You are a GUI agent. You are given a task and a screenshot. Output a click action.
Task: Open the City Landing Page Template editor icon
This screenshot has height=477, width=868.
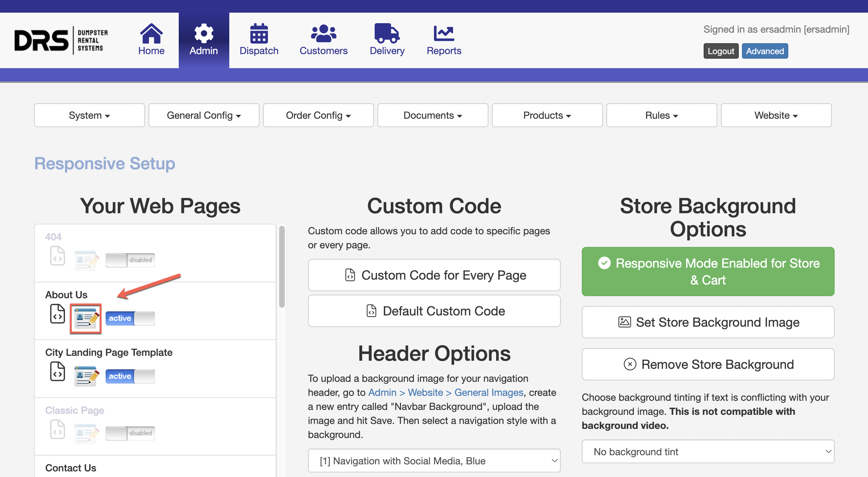coord(86,376)
